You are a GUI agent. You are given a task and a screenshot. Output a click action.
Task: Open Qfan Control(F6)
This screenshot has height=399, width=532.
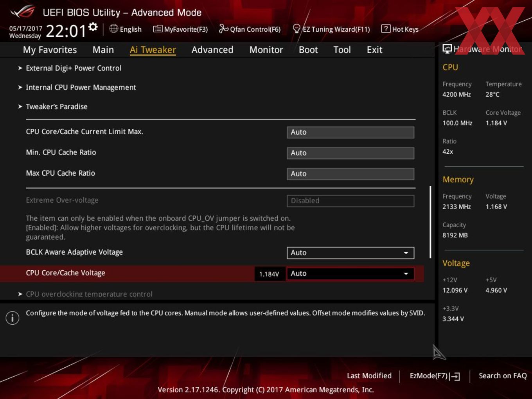(250, 29)
